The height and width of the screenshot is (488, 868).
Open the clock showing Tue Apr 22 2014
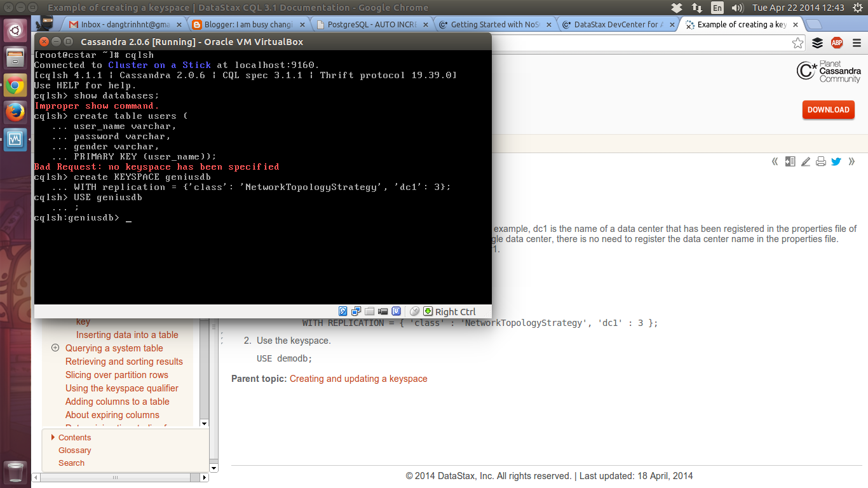click(799, 8)
